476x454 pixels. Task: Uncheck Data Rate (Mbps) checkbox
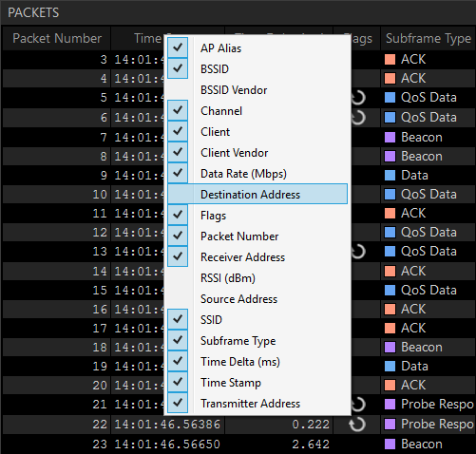[178, 173]
